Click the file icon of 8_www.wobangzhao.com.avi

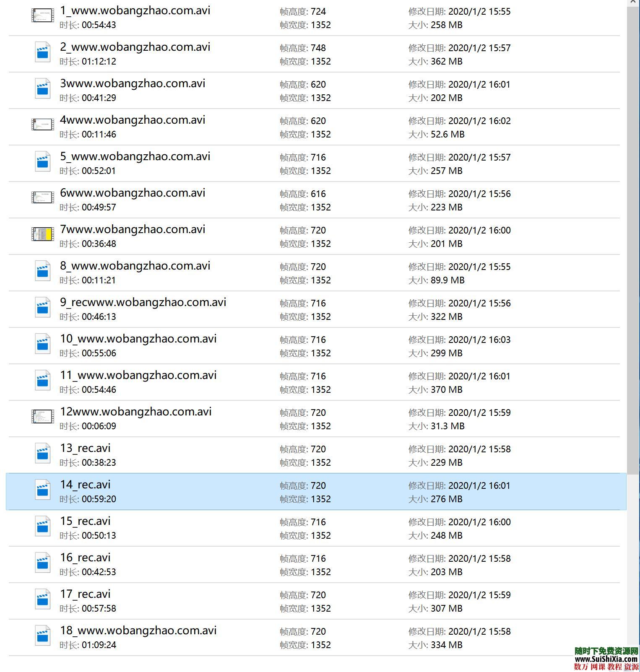[x=43, y=271]
